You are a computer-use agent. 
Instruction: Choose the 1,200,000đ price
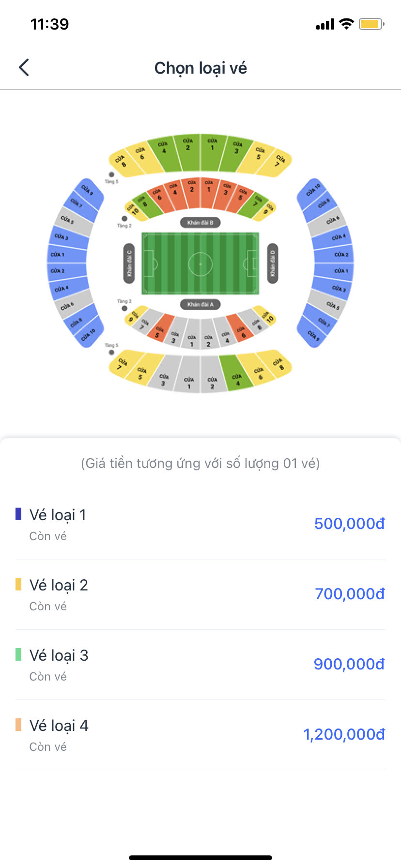344,734
